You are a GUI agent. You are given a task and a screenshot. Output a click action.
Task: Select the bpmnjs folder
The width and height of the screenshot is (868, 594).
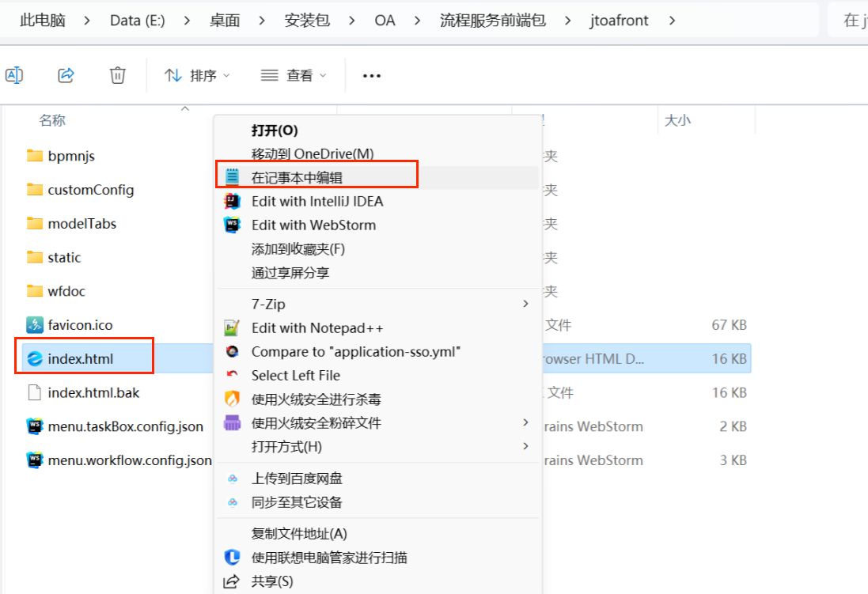[x=70, y=156]
